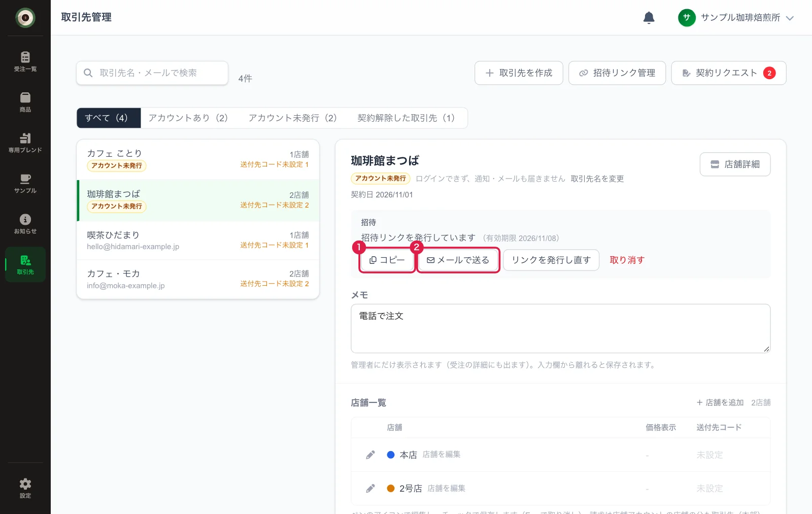Click 未設定 in the 本店 row
The height and width of the screenshot is (514, 812).
click(709, 455)
